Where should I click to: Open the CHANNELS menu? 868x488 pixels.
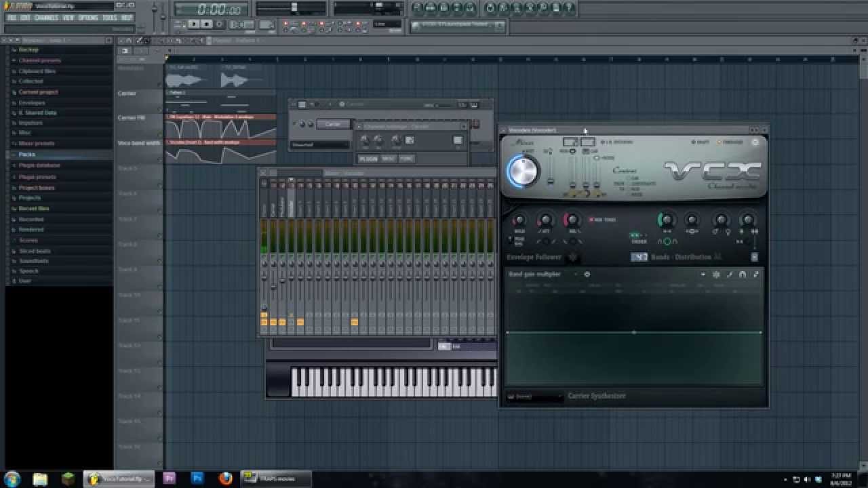click(x=46, y=18)
